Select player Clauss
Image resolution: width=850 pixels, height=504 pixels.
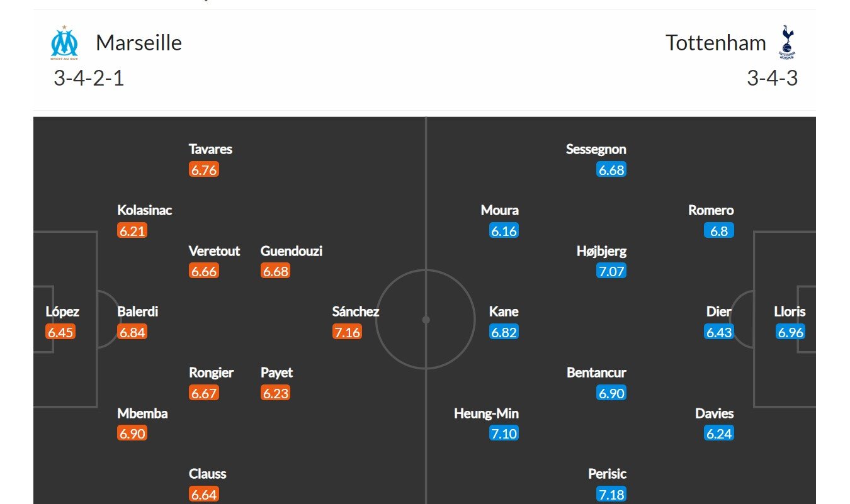(x=207, y=474)
